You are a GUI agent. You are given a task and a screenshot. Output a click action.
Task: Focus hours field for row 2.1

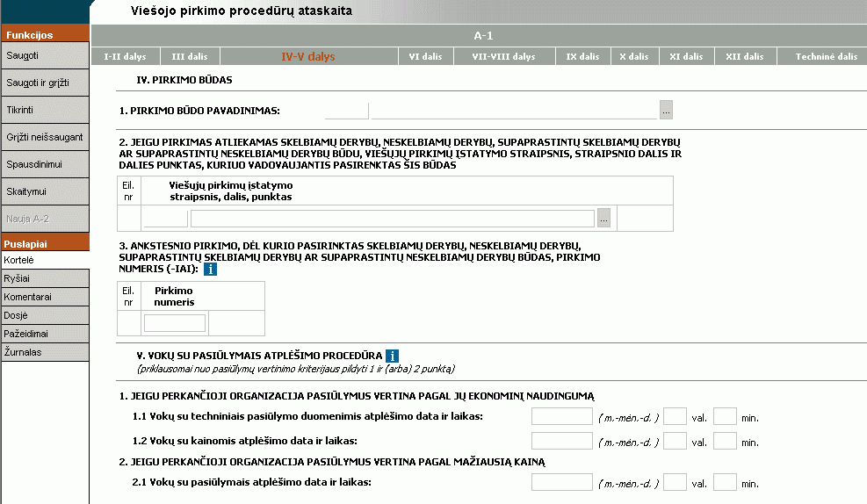click(x=675, y=482)
